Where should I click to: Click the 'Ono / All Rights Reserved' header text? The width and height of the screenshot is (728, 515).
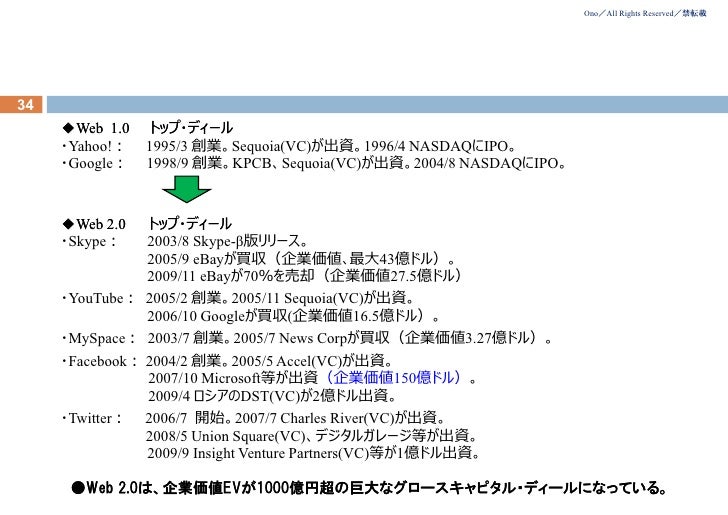(645, 13)
